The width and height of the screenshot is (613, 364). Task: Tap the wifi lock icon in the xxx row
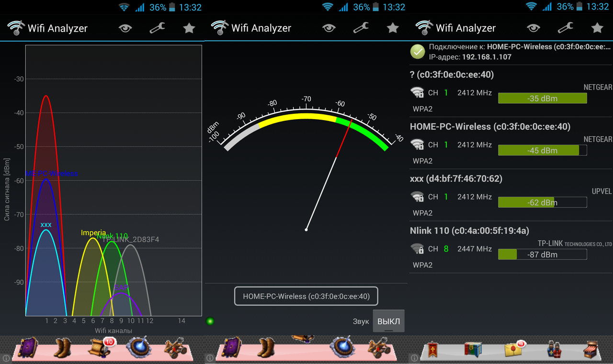(418, 197)
